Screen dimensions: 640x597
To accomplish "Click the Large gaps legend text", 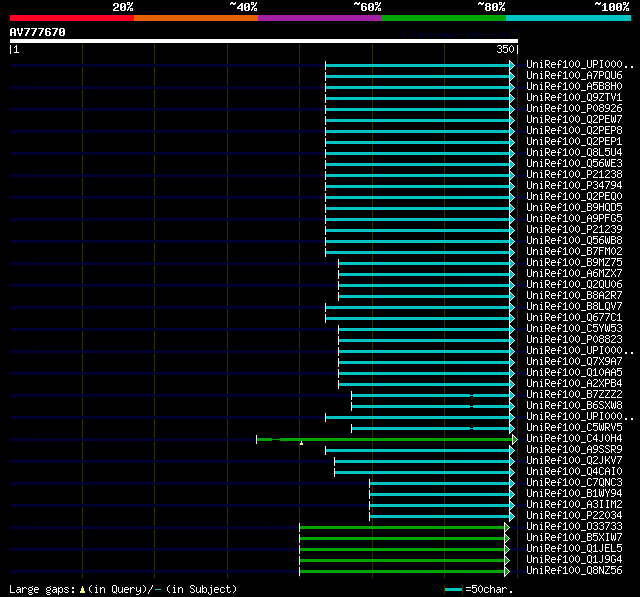I will tap(123, 589).
